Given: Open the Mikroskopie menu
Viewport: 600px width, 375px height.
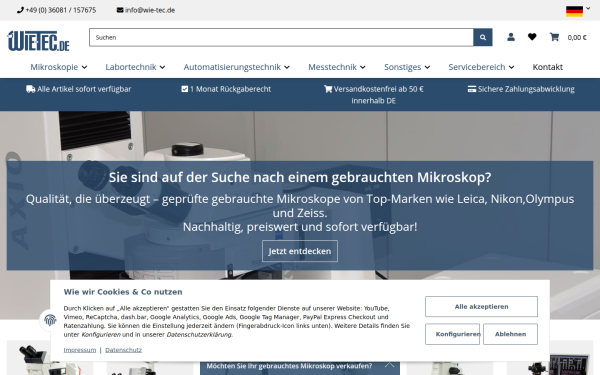Looking at the screenshot, I should click(59, 67).
